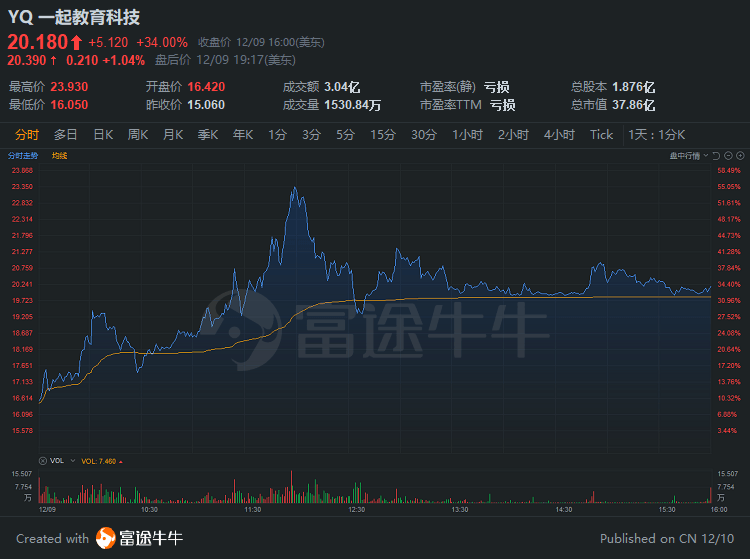Switch to the 多日 tab
The height and width of the screenshot is (559, 750).
[x=66, y=135]
